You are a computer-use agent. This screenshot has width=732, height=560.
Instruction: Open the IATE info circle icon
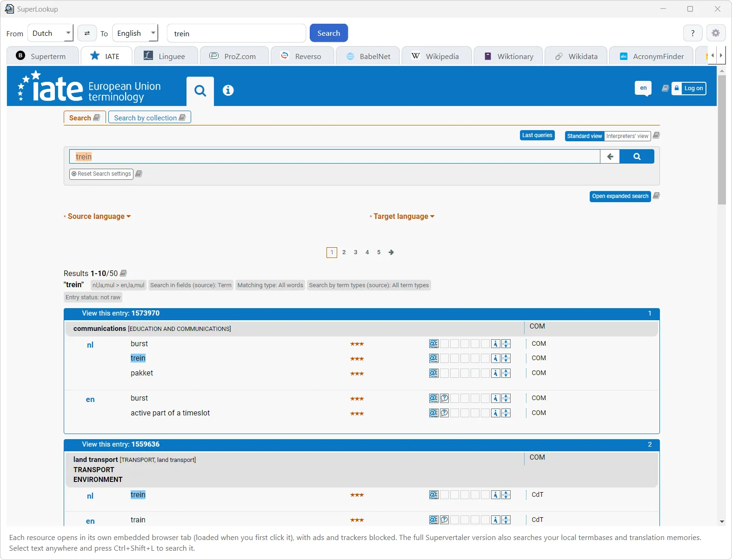tap(228, 90)
